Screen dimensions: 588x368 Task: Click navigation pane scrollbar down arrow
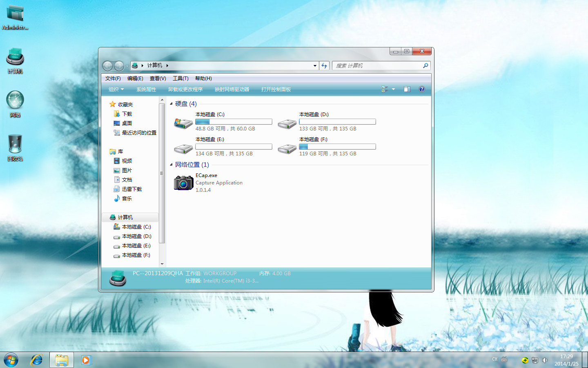point(162,264)
